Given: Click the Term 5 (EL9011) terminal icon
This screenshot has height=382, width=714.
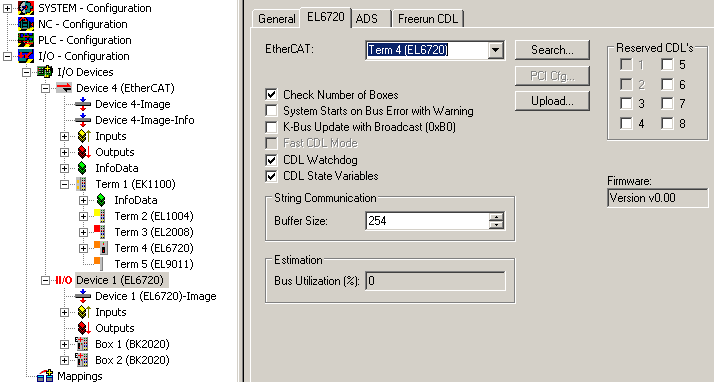Looking at the screenshot, I should tap(98, 264).
